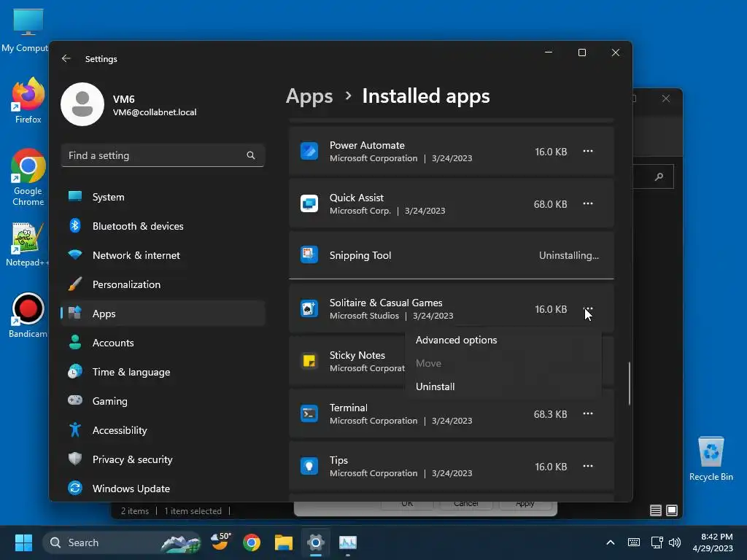Select Uninstall in context menu

coord(435,386)
